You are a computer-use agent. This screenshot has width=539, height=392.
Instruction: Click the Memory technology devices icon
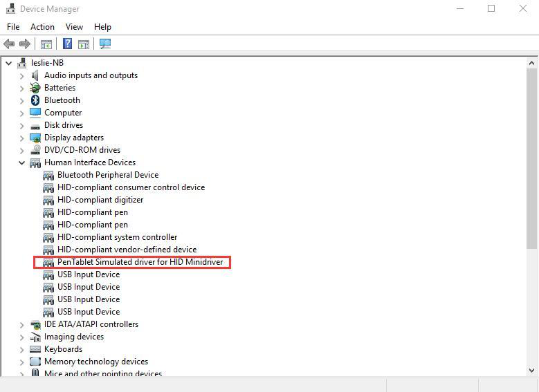click(x=35, y=362)
